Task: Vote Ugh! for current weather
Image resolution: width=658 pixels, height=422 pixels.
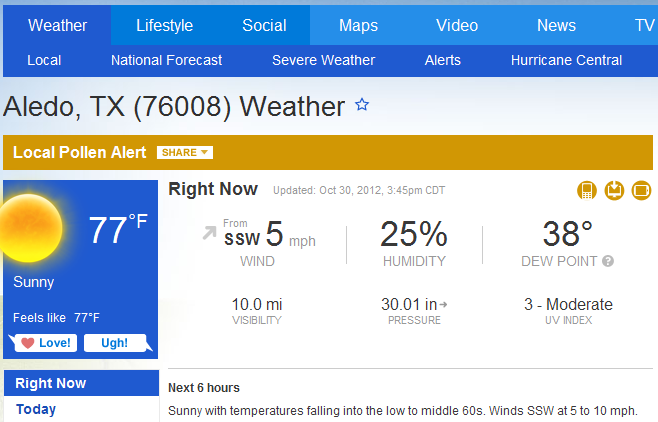Action: [x=115, y=343]
